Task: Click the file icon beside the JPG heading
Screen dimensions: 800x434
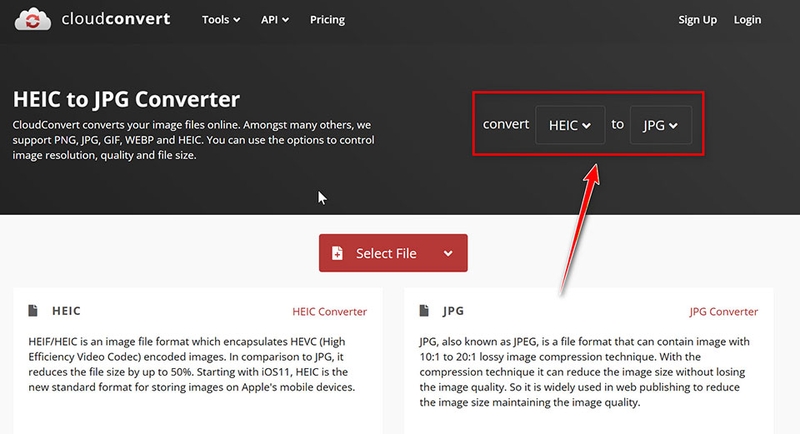Action: coord(424,311)
